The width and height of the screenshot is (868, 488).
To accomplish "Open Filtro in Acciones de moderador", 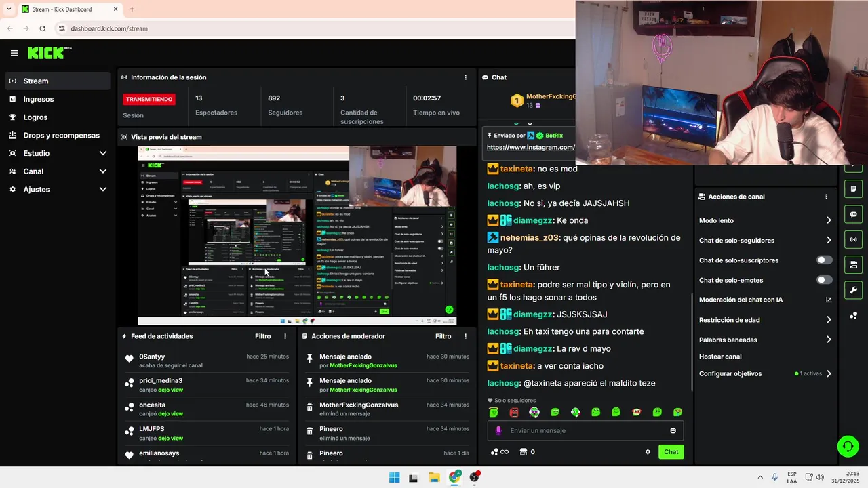I will coord(443,336).
